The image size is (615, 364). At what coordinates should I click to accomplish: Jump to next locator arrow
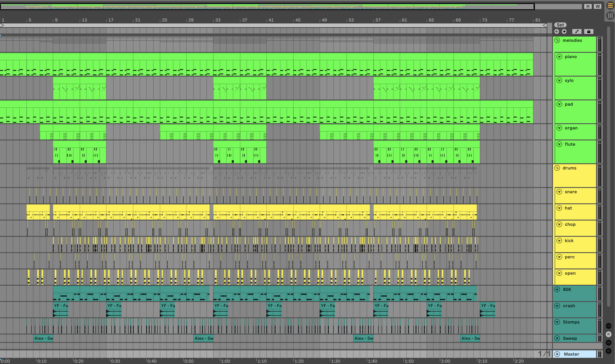coord(564,31)
